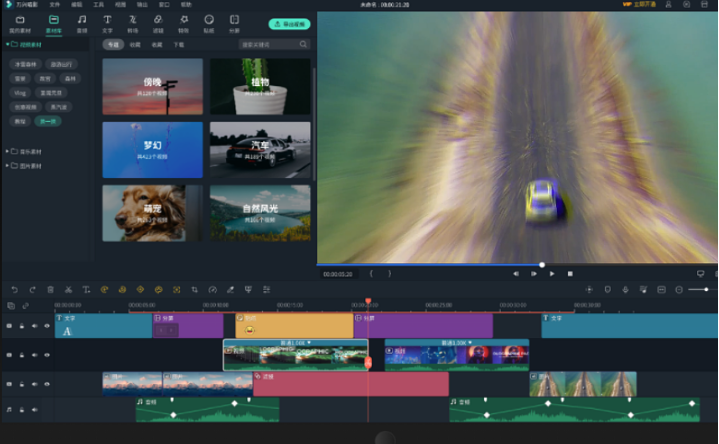Delete clip using the trash icon
The width and height of the screenshot is (719, 444).
click(50, 289)
